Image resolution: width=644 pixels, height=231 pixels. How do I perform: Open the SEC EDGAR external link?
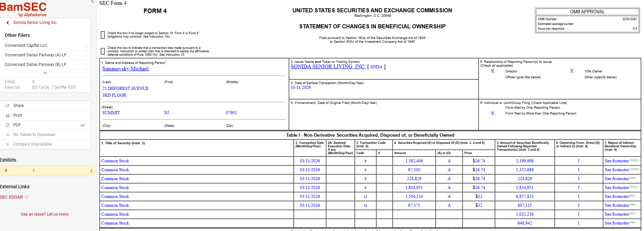pyautogui.click(x=11, y=197)
